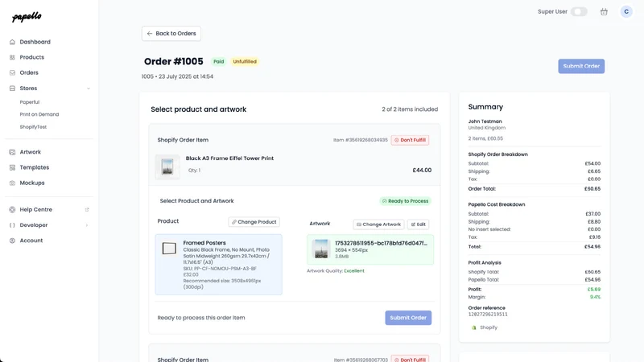Click the Unfulfilled status badge
This screenshot has width=644, height=362.
pos(245,62)
